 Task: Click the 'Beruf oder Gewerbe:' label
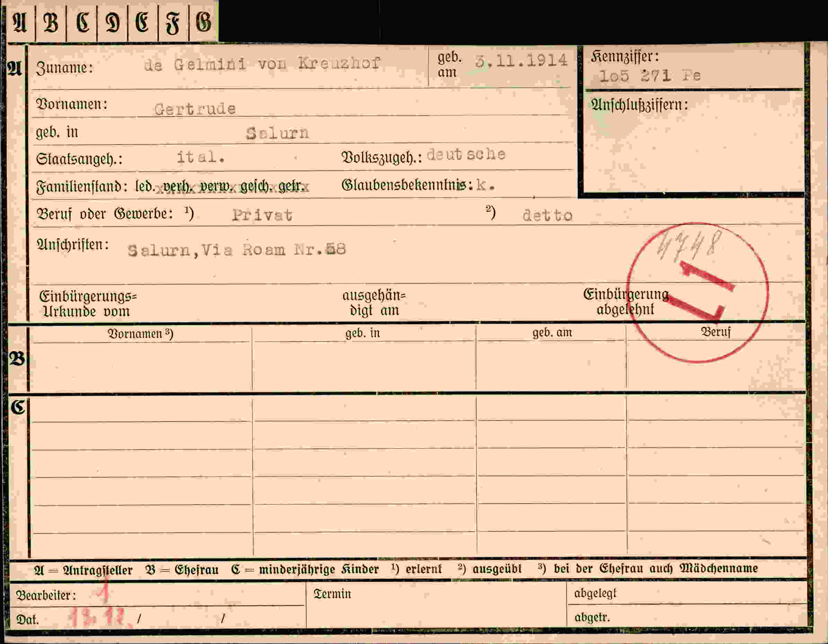(x=105, y=214)
